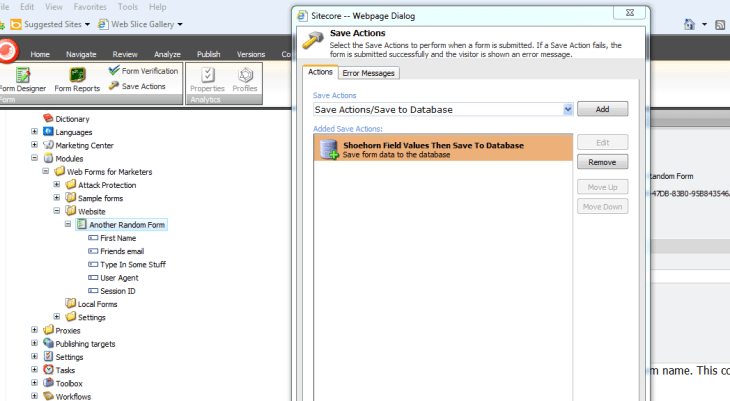Open the Properties analytics icon
This screenshot has height=401, width=730.
207,75
